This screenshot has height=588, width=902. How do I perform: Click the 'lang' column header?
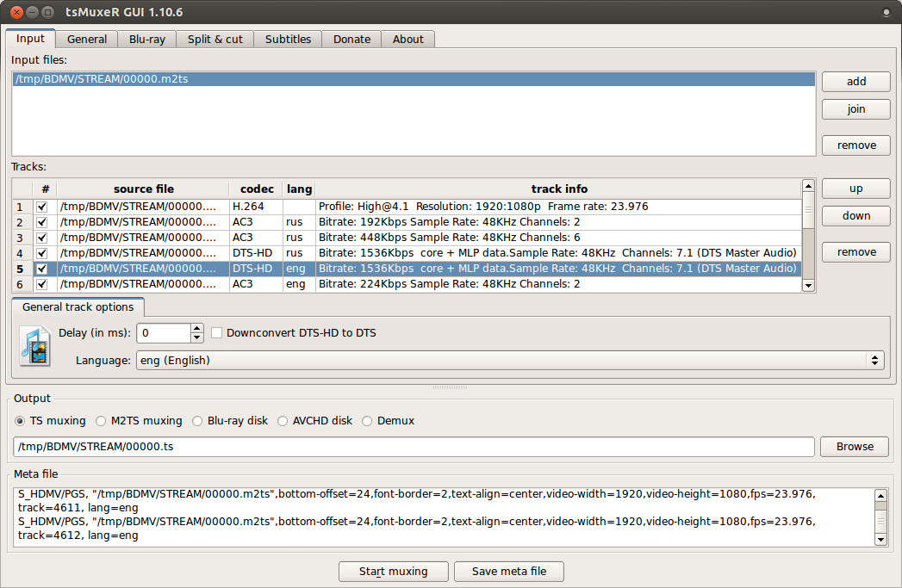click(x=299, y=189)
